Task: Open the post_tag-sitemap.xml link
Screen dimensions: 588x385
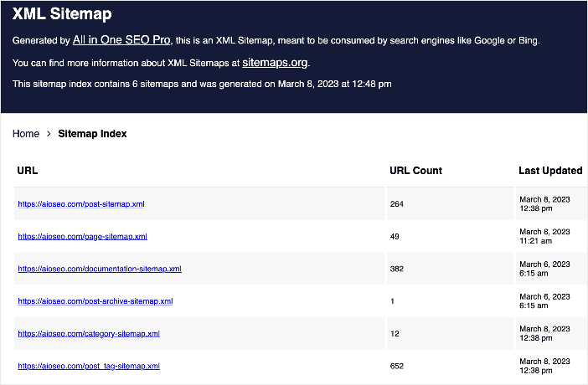Action: (89, 366)
